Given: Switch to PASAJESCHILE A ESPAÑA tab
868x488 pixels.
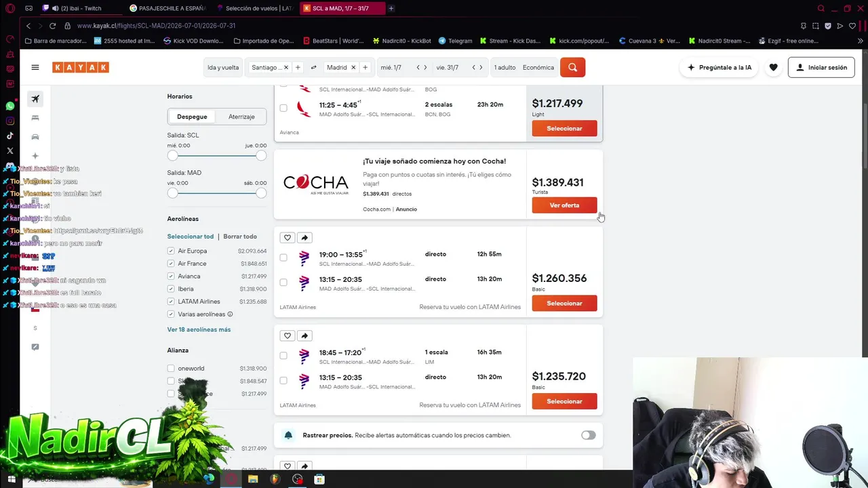Looking at the screenshot, I should pyautogui.click(x=169, y=8).
